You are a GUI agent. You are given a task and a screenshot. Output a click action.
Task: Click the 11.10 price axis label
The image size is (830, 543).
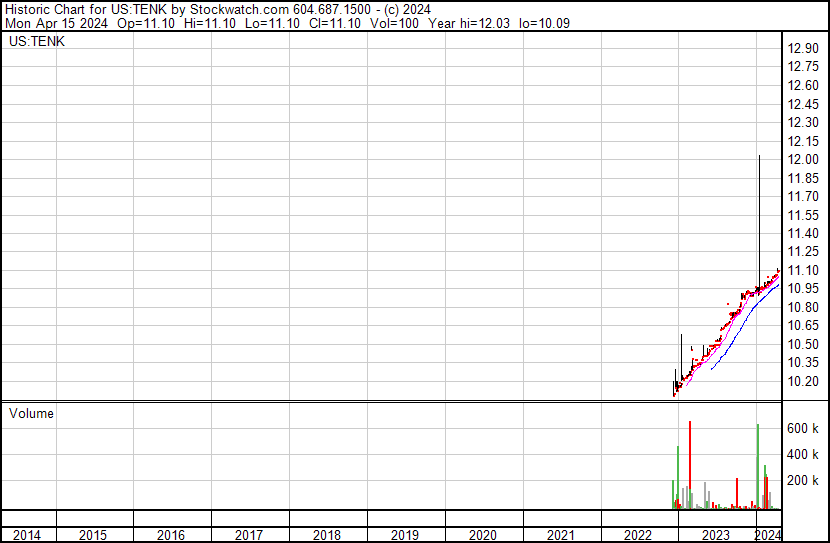point(804,271)
